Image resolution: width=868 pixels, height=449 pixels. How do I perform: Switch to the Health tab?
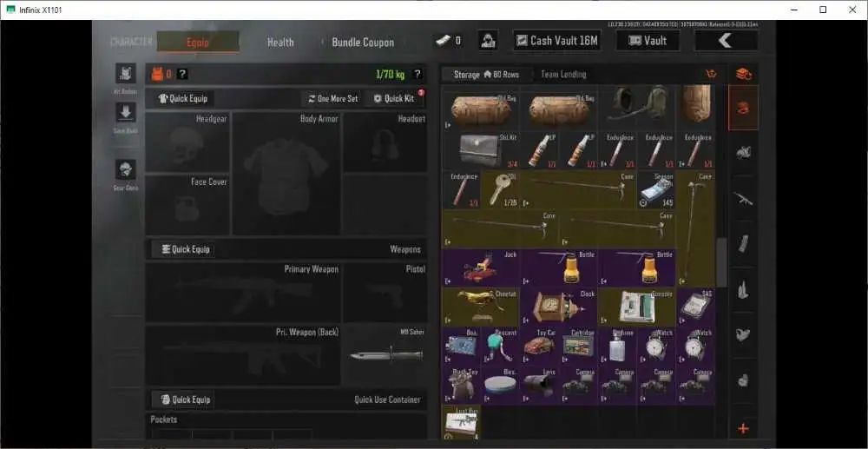pos(280,42)
